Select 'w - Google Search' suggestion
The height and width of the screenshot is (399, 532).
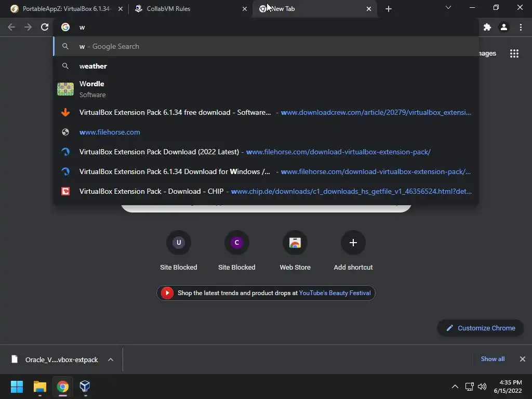pyautogui.click(x=266, y=46)
